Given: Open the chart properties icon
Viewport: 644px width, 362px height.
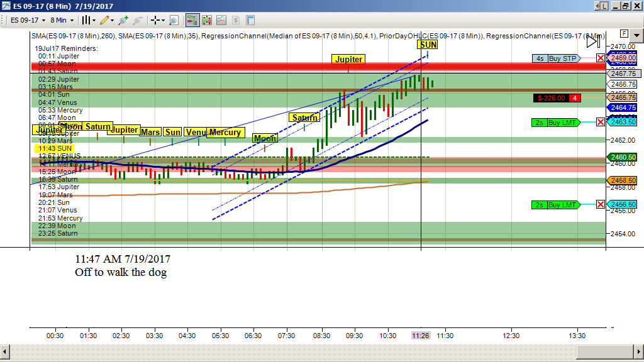Looking at the screenshot, I should 250,20.
